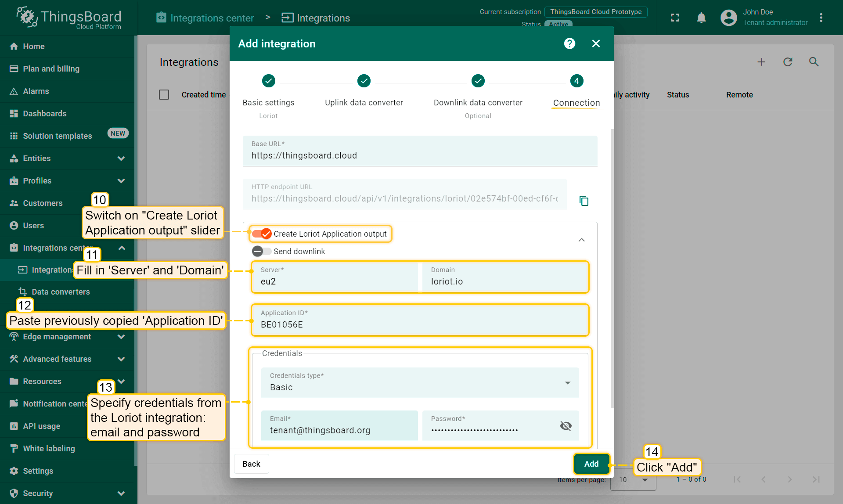Open Data converters from the sidebar

pyautogui.click(x=60, y=292)
